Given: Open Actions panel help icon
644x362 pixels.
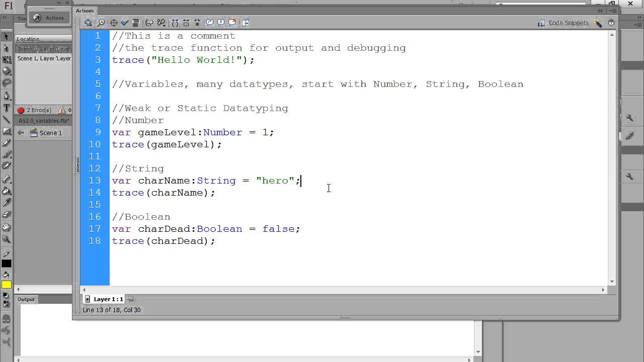Looking at the screenshot, I should tap(611, 23).
